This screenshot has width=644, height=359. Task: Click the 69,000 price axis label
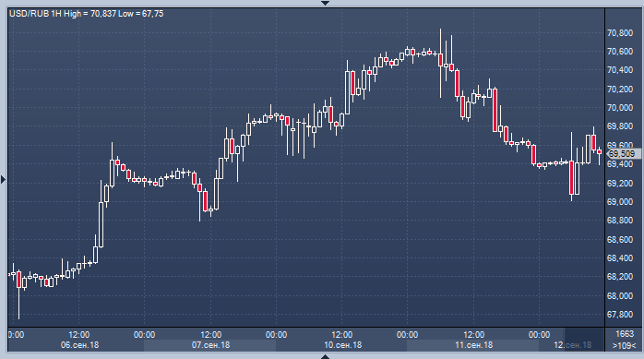[x=620, y=202]
